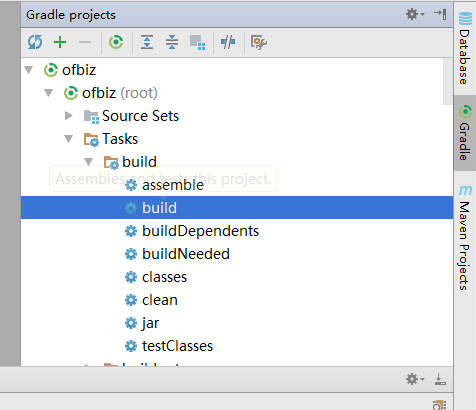
Task: Collapse the build tasks folder
Action: [x=89, y=162]
